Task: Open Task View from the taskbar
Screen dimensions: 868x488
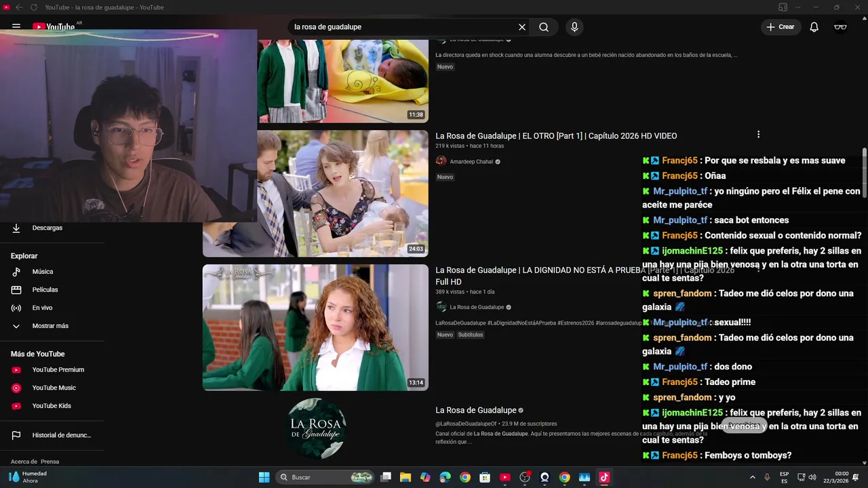Action: [x=386, y=477]
